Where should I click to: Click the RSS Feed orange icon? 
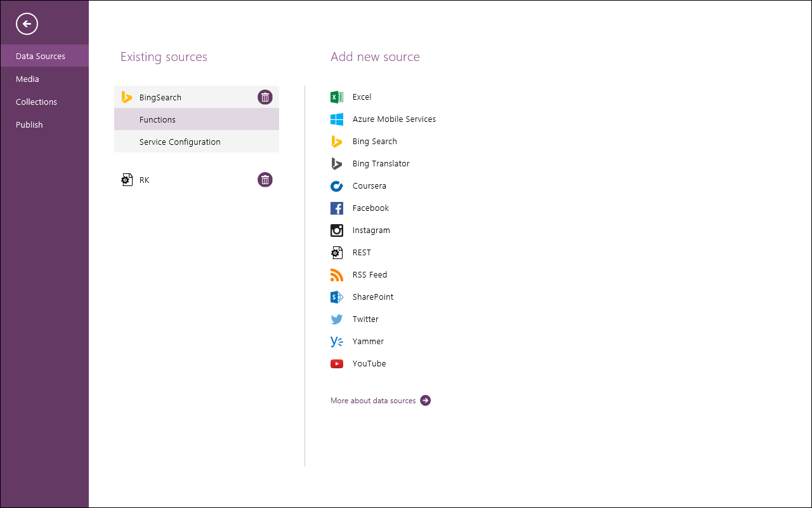click(337, 275)
